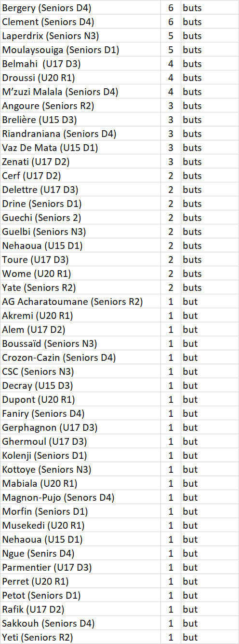Select the Gerphagnon (U17 D3) cell

pos(80,427)
